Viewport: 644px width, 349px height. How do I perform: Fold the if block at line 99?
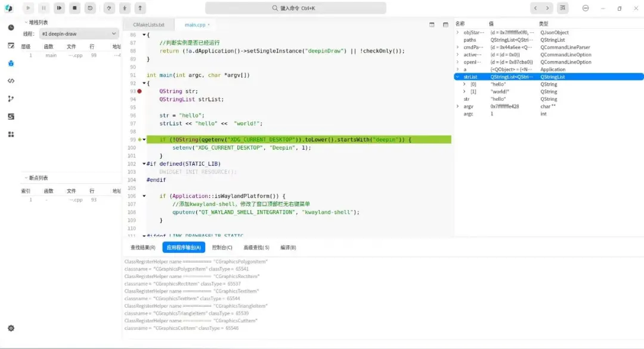coord(144,140)
